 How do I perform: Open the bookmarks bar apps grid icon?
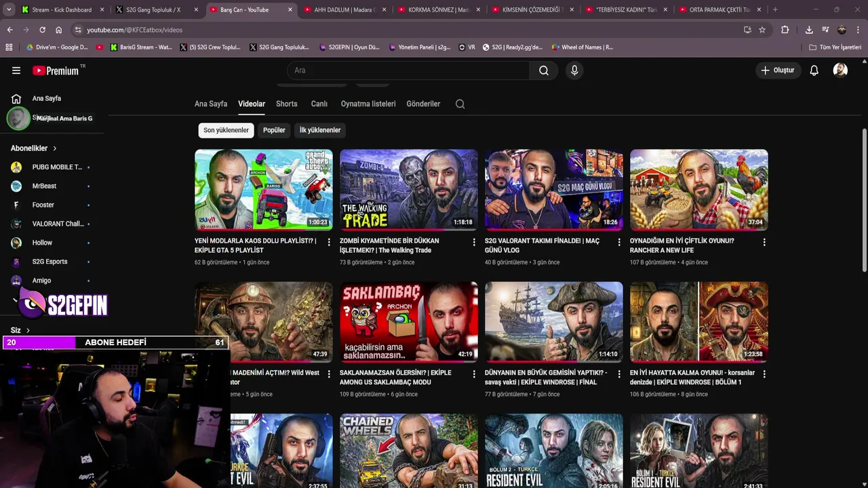pyautogui.click(x=9, y=47)
